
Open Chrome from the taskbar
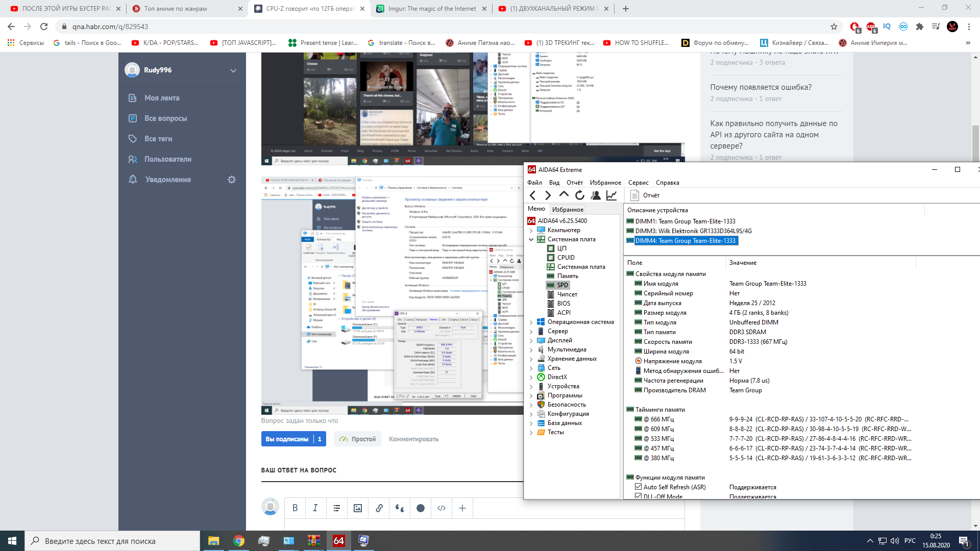[238, 541]
